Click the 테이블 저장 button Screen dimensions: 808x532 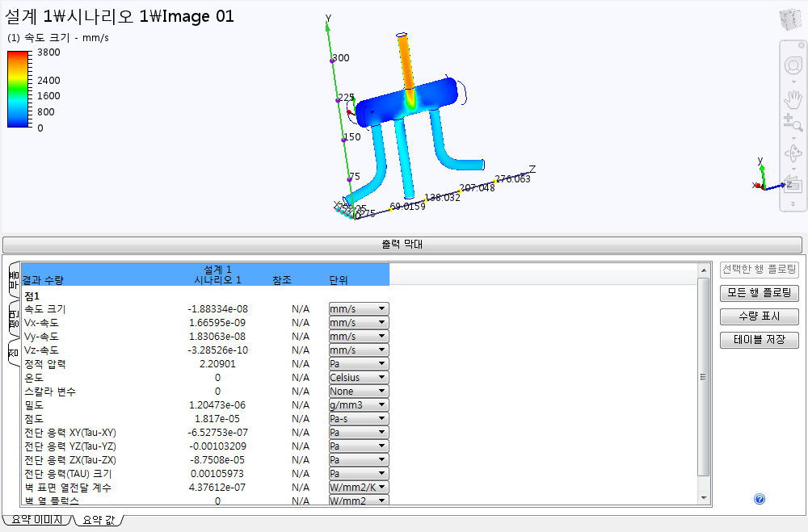759,340
